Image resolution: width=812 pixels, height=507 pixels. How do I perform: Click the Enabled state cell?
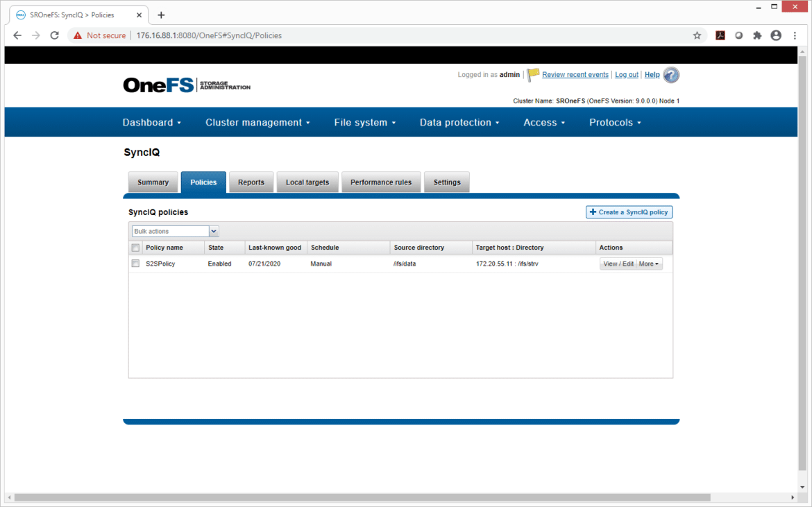coord(219,264)
